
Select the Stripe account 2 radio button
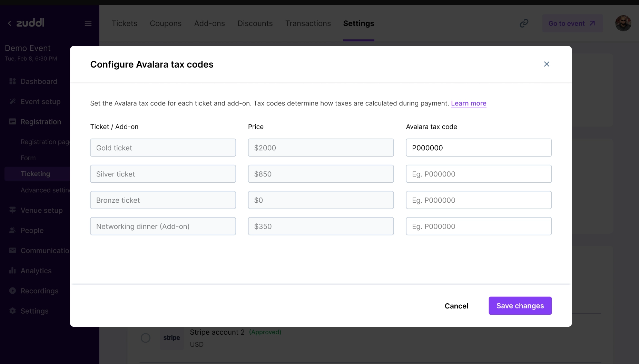(x=146, y=338)
